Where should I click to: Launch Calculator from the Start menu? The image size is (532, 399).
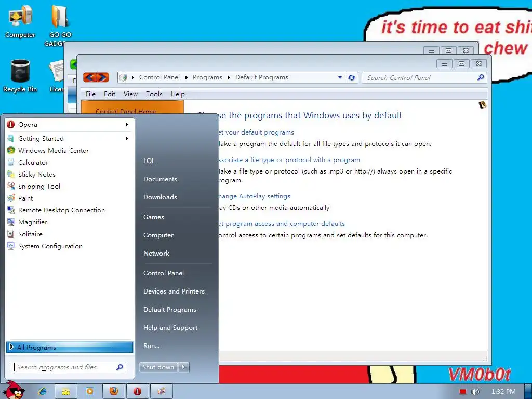pos(70,162)
